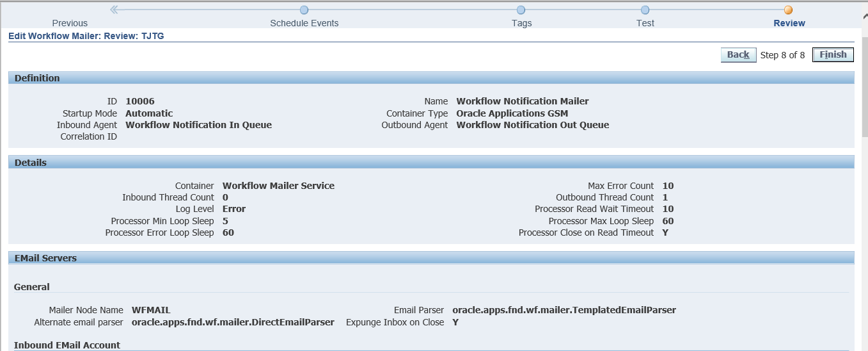Select Workflow Notification Out Queue text
The width and height of the screenshot is (868, 351).
point(533,125)
